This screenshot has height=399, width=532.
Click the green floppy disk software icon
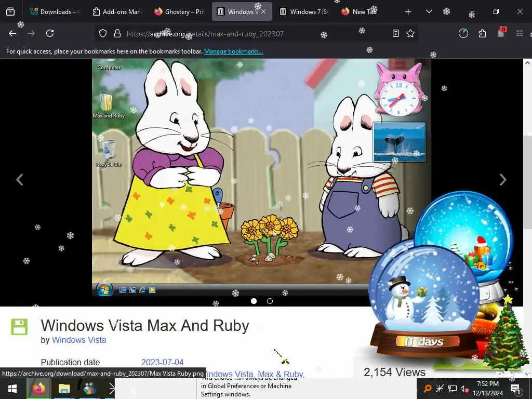tap(19, 327)
